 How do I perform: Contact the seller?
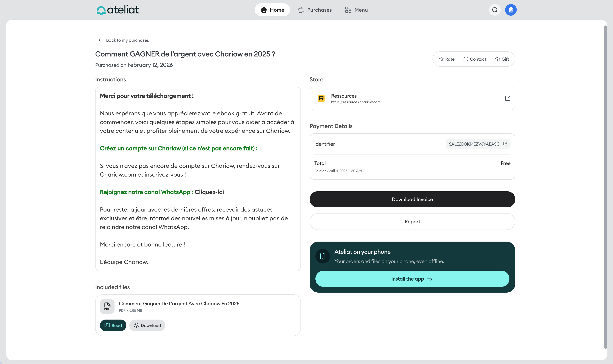[475, 59]
